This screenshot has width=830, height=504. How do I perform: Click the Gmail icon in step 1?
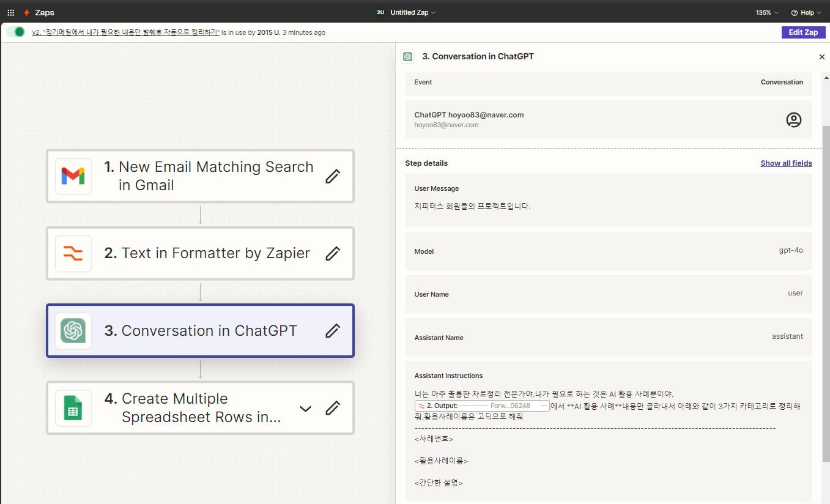[x=73, y=176]
